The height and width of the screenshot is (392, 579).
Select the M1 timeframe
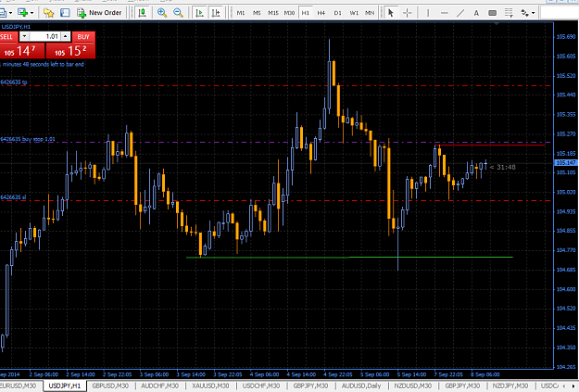coord(241,13)
